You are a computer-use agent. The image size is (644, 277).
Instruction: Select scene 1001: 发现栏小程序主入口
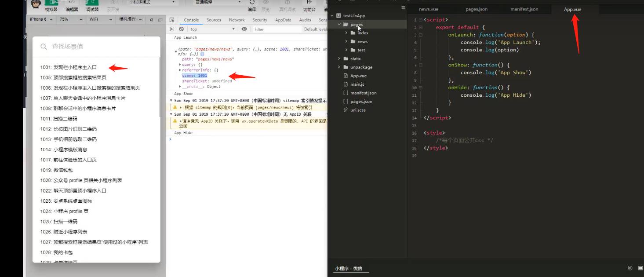pos(68,67)
